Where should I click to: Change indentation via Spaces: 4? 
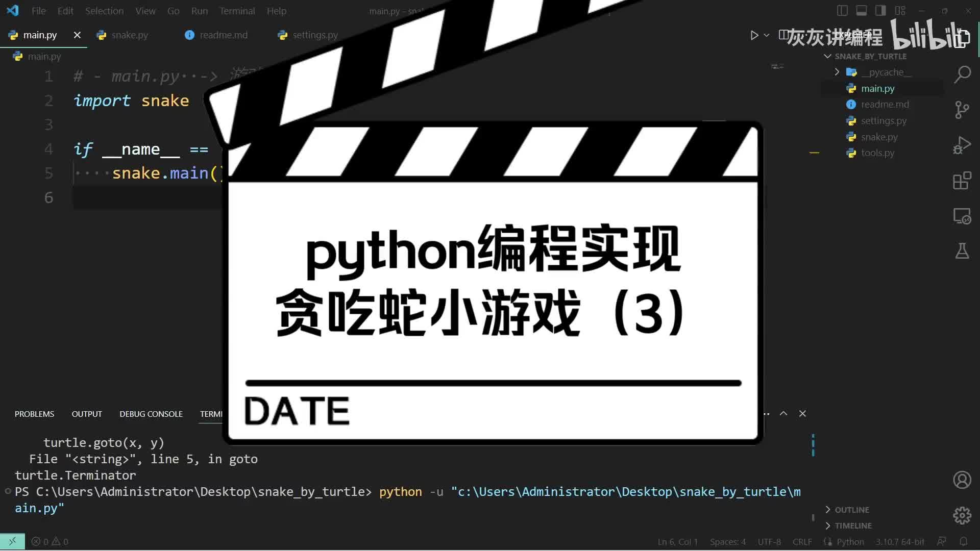click(x=728, y=542)
